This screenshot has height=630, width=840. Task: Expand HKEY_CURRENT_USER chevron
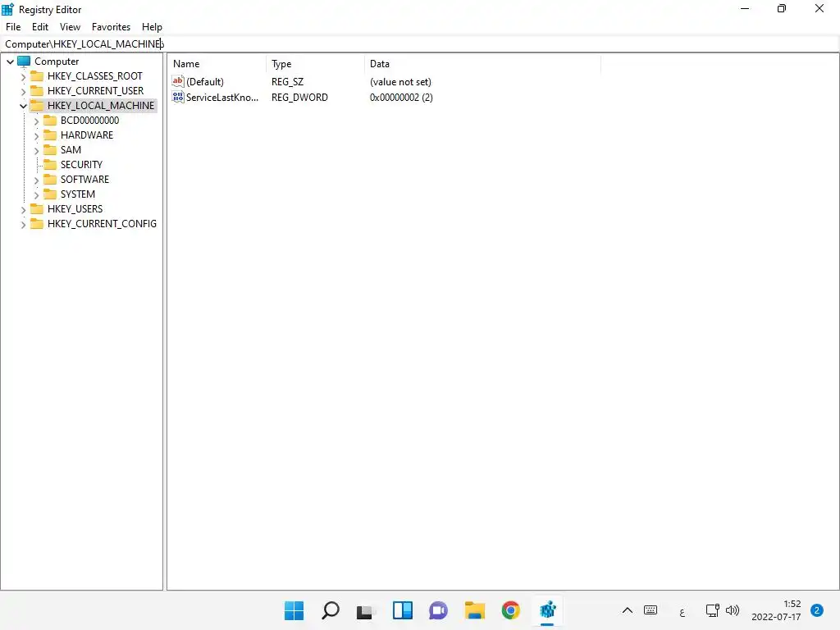tap(23, 92)
